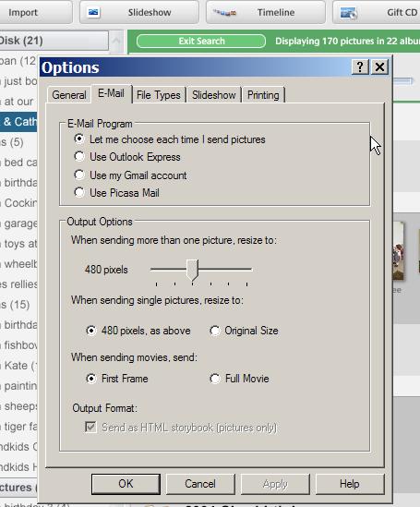Screen dimensions: 420x507
Task: Select the E-Mail tab
Action: pos(111,93)
